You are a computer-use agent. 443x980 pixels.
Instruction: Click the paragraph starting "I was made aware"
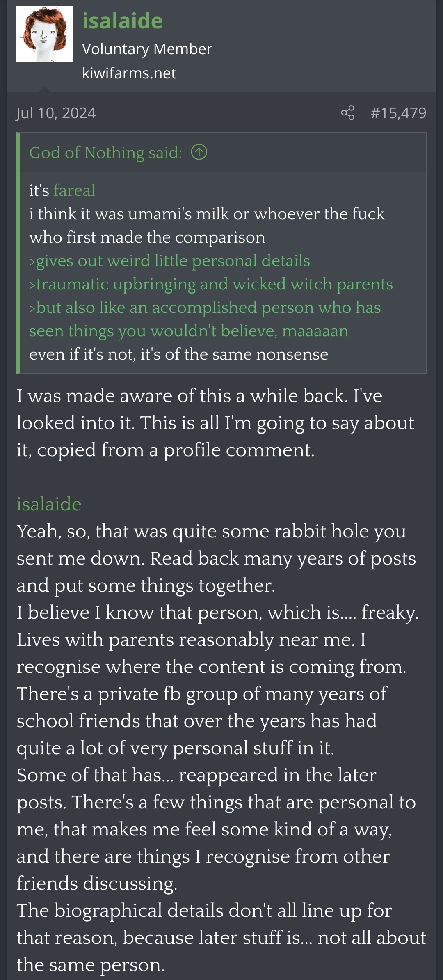199,396
